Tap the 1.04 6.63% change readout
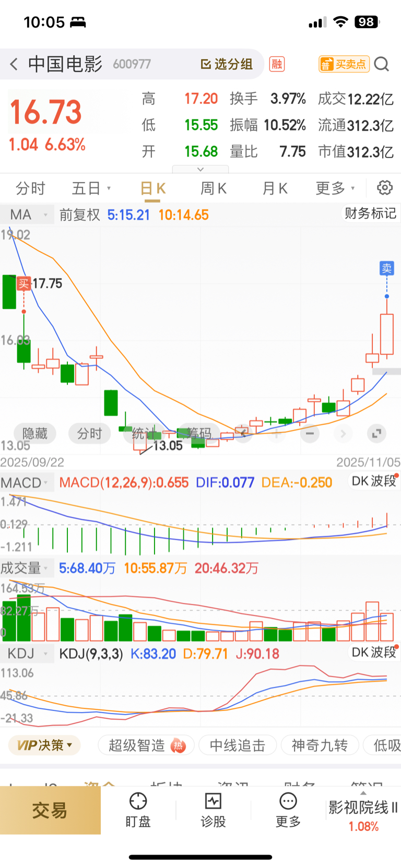 pos(47,145)
